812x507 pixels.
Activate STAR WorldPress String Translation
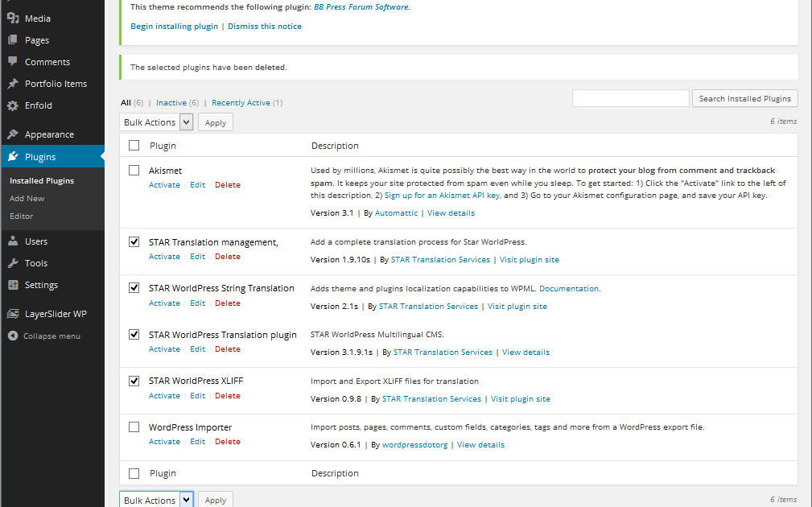(x=164, y=303)
